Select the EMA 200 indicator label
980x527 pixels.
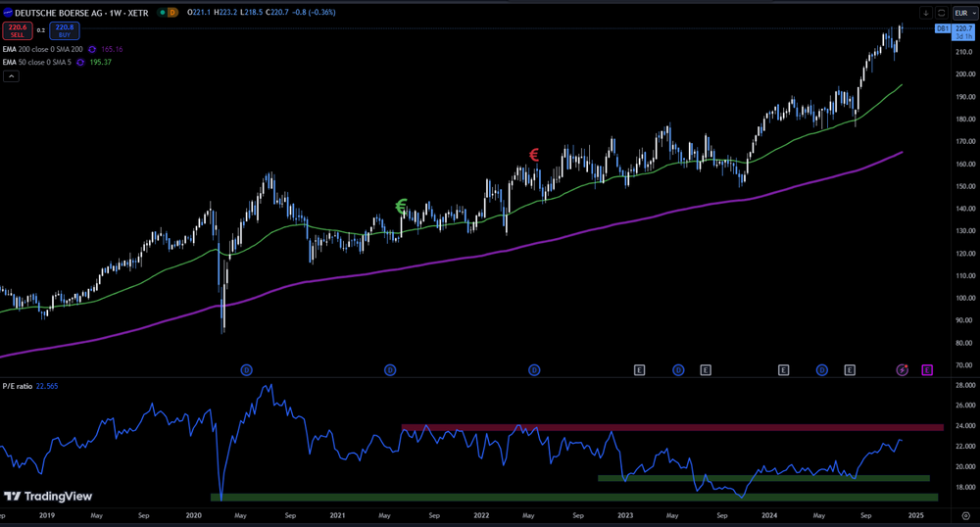41,49
